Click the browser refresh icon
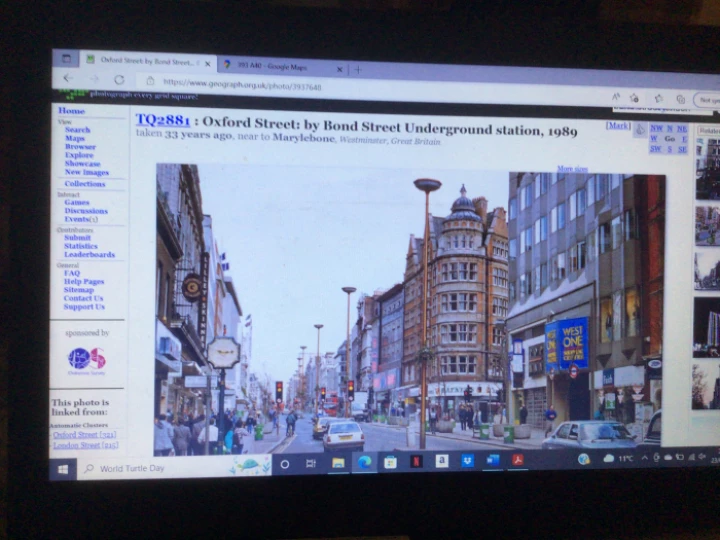 pos(119,80)
